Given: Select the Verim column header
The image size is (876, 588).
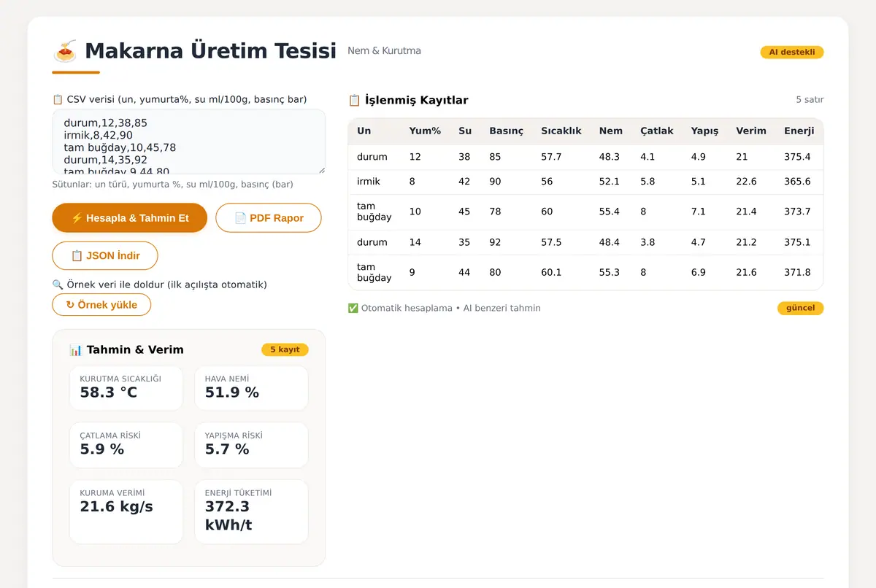Looking at the screenshot, I should 751,131.
